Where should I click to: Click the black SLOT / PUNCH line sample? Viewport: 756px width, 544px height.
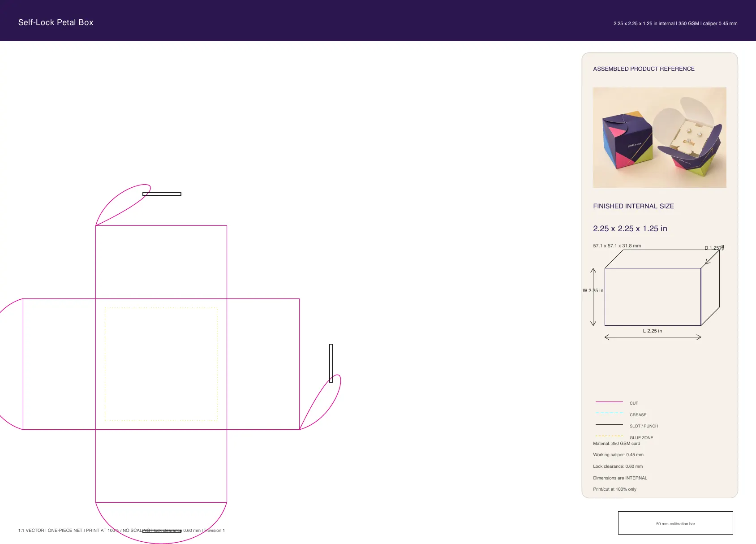[x=609, y=424]
